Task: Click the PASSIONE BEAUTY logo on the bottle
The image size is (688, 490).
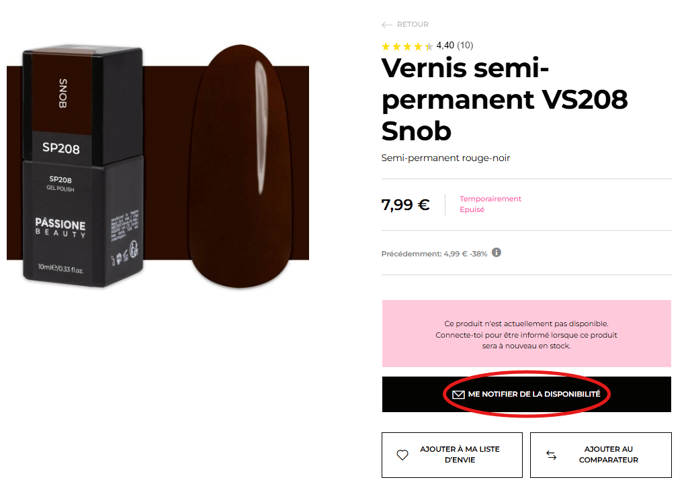Action: 61,228
